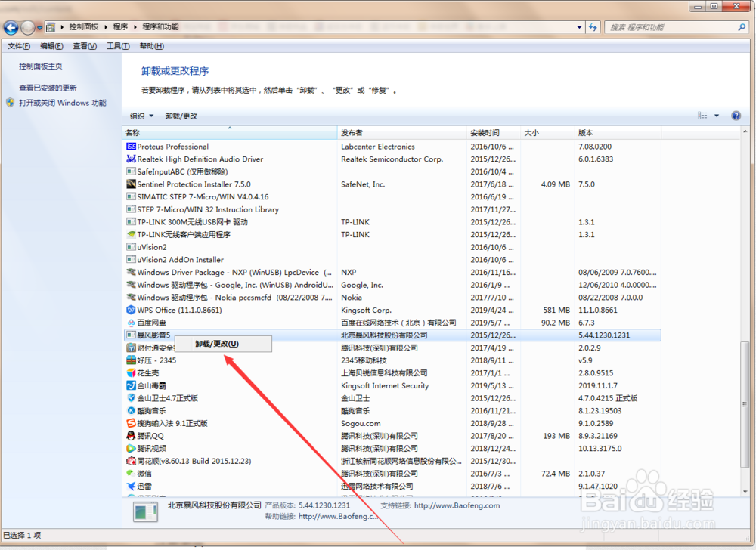Viewport: 756px width, 550px height.
Task: Select TP-LINK 300M无线USB网卡 驱动 row
Action: [392, 222]
